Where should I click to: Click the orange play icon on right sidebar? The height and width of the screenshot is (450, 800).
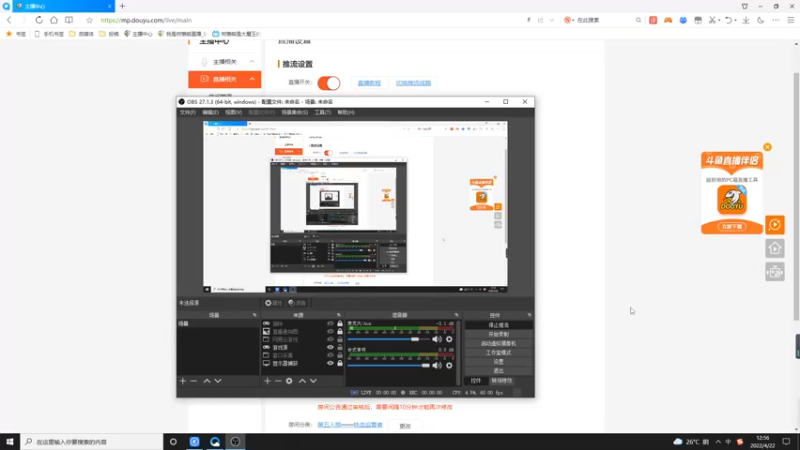(774, 224)
